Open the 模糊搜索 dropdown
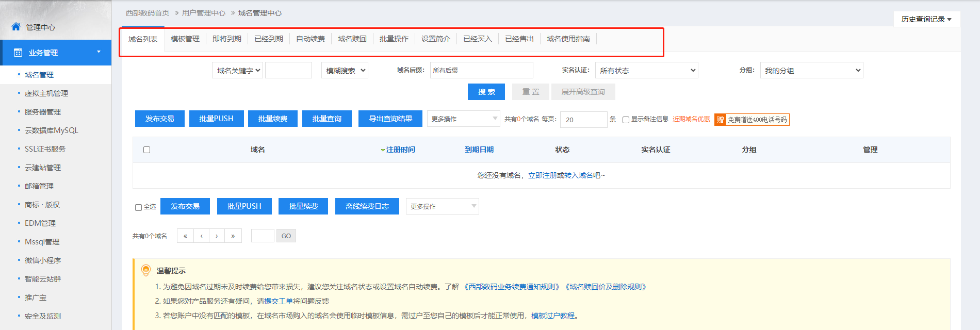 click(x=345, y=70)
